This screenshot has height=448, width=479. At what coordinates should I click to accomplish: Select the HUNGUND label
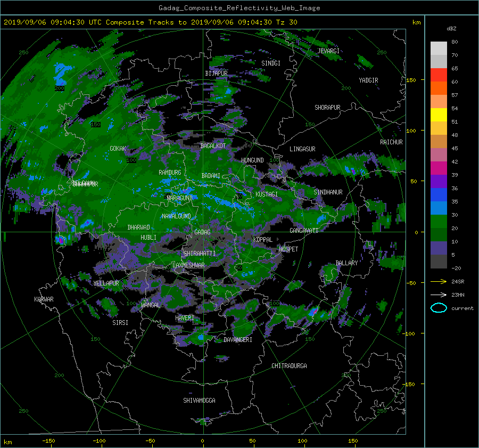pos(252,160)
